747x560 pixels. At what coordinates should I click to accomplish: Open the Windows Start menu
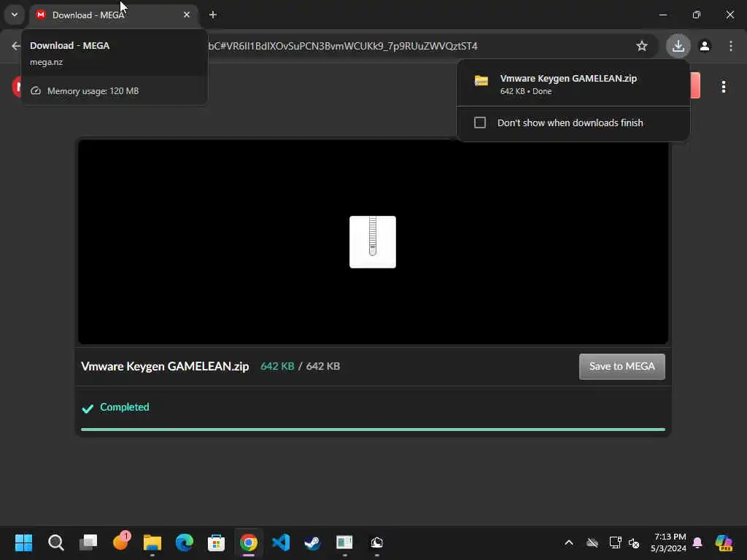(23, 542)
